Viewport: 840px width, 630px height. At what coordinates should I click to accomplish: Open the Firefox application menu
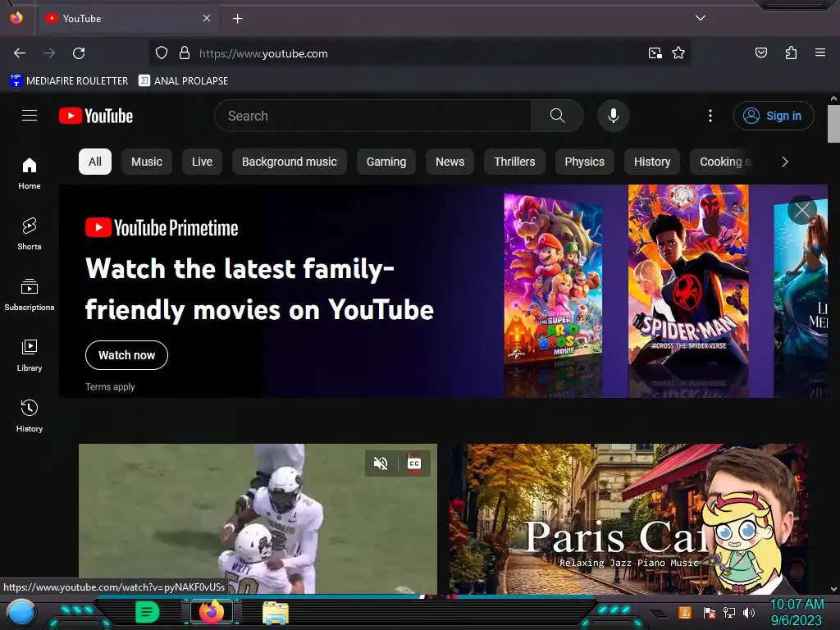coord(820,52)
